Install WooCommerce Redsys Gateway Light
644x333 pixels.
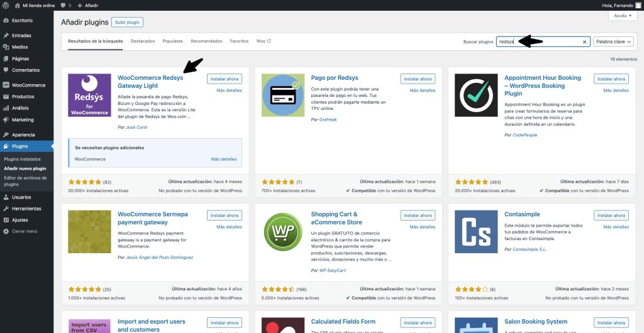click(x=225, y=79)
